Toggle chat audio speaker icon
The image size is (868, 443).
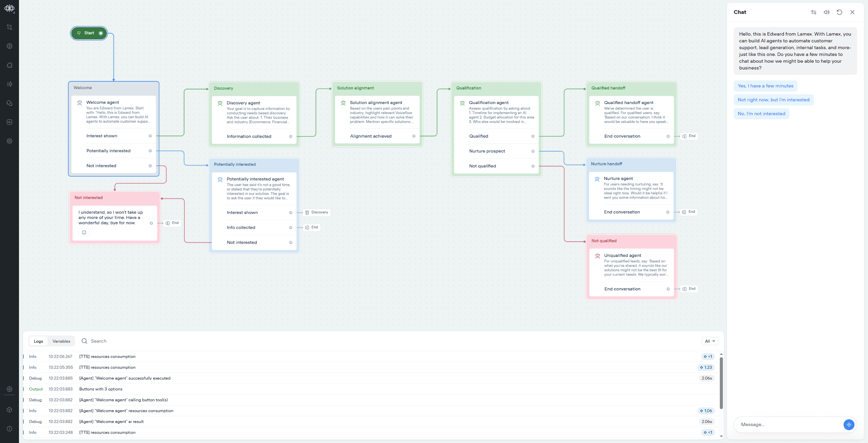(x=826, y=12)
